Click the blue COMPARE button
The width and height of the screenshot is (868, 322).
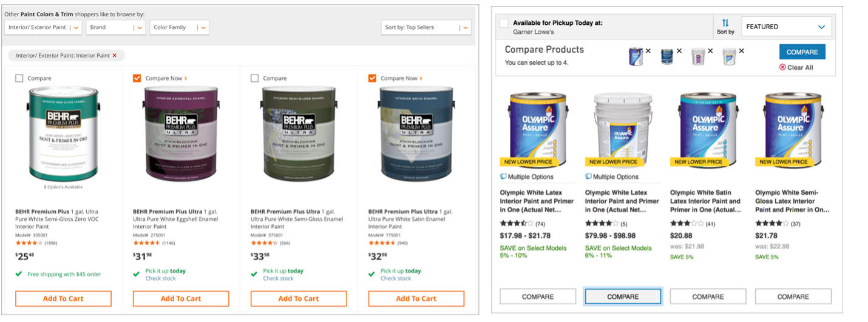pos(802,52)
